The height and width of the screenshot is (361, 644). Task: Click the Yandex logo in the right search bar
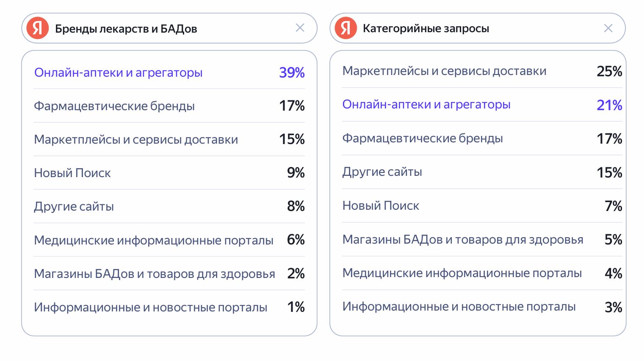(x=345, y=28)
